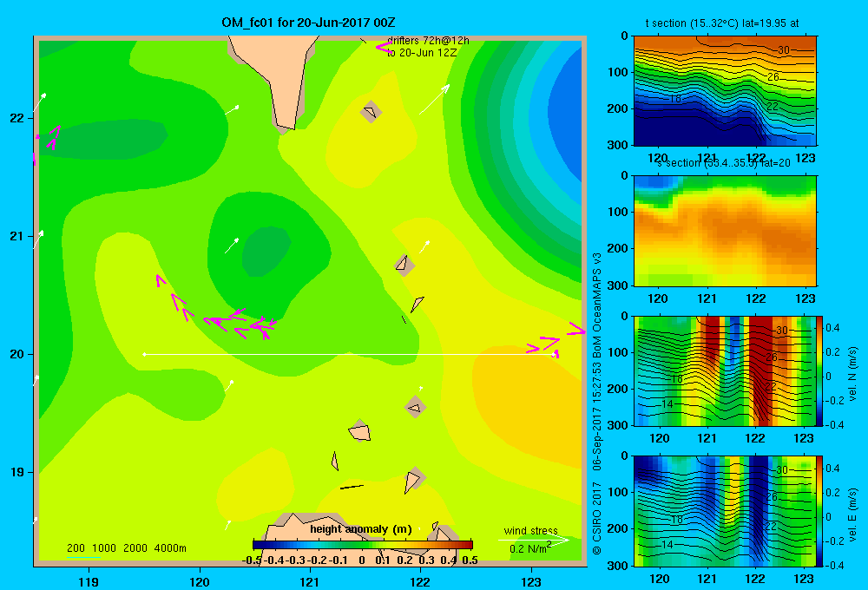The width and height of the screenshot is (868, 590).
Task: Click the 0.4 tick on vel. N scale
Action: (832, 328)
